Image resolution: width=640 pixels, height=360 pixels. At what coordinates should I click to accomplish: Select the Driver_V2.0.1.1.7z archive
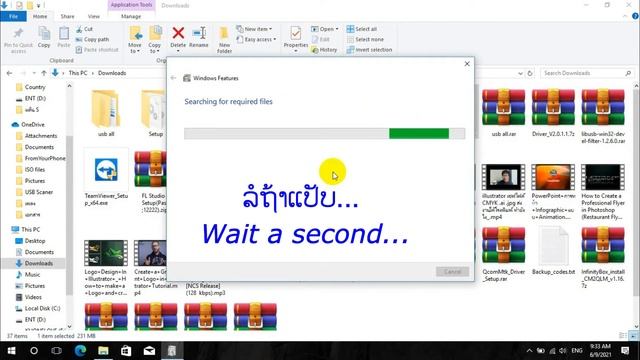[553, 113]
